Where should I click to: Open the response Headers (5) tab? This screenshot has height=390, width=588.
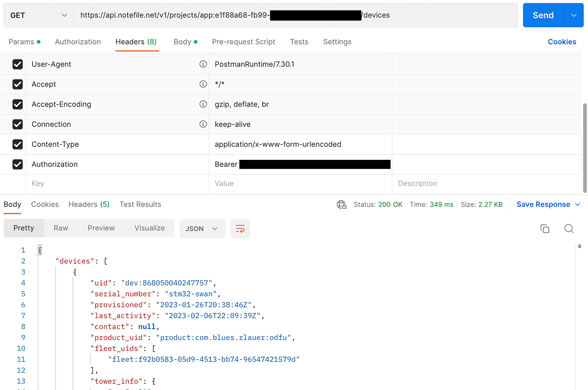coord(89,205)
